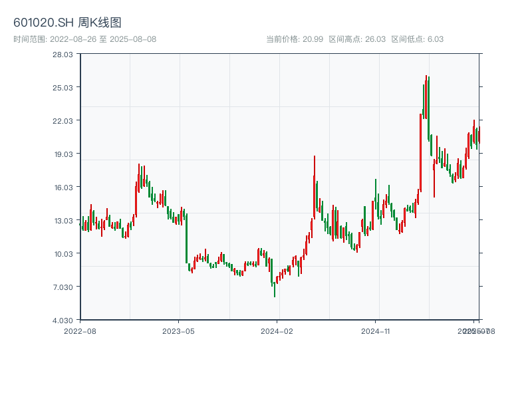Click y-axis value 22.03
The width and height of the screenshot is (532, 399).
[x=63, y=121]
